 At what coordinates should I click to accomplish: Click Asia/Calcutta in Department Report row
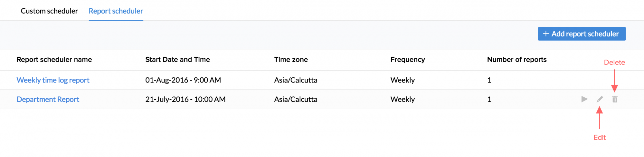(296, 99)
